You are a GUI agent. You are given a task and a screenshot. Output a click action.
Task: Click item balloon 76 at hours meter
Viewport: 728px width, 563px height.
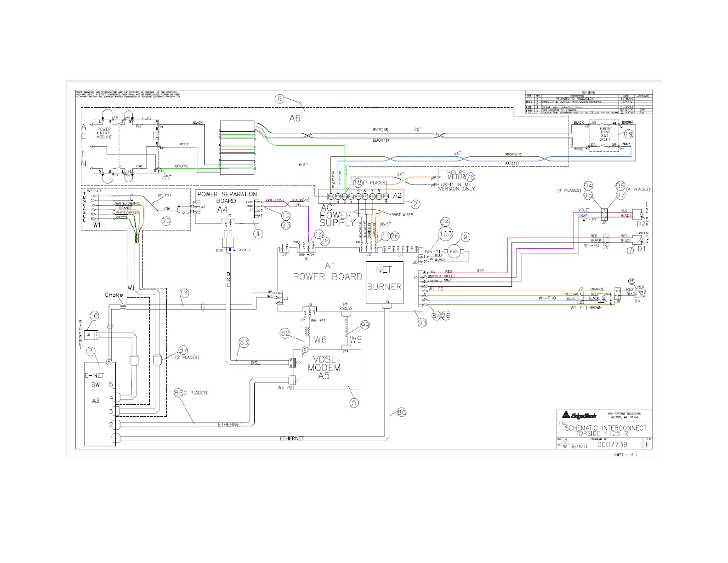point(470,177)
